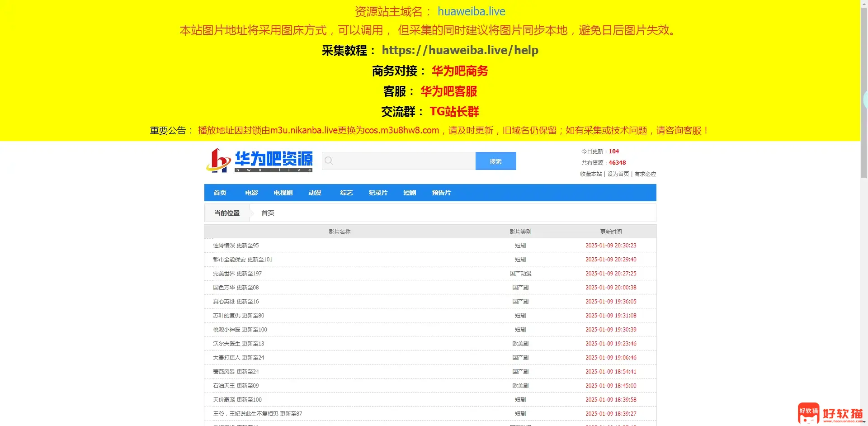Open the 纪录片 navigation item
This screenshot has width=868, height=426.
(x=378, y=193)
